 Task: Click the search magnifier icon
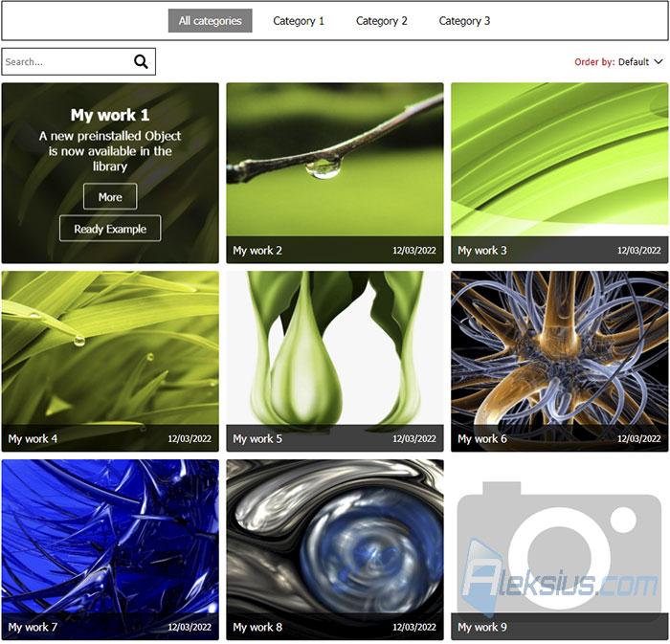tap(141, 62)
